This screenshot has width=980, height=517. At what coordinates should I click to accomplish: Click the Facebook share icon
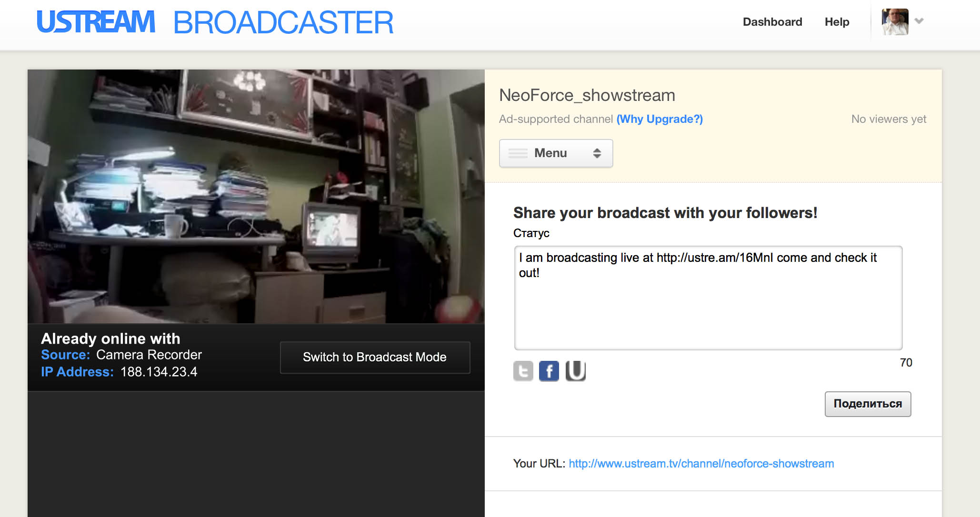pyautogui.click(x=549, y=370)
